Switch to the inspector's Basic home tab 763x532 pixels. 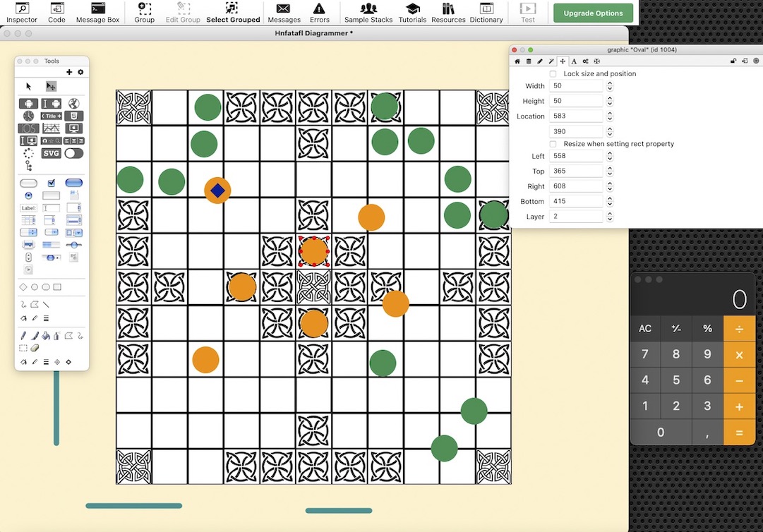tap(517, 61)
